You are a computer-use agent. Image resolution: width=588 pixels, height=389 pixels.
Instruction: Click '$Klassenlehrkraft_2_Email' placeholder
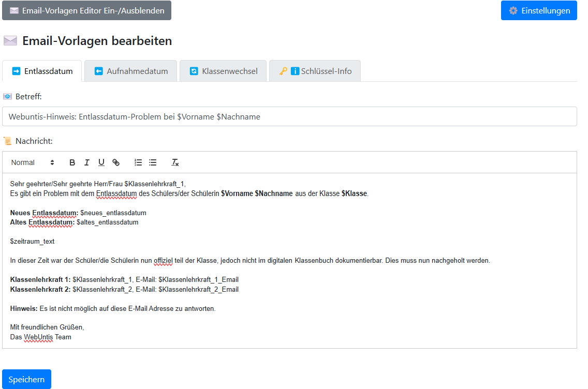[198, 289]
